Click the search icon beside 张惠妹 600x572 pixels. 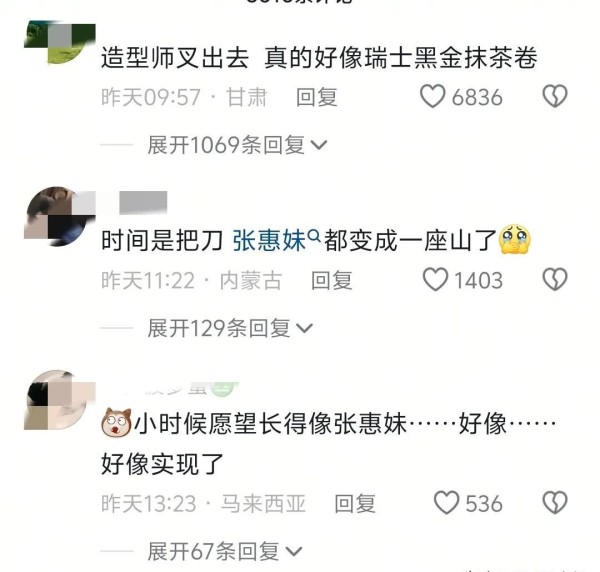pos(315,236)
